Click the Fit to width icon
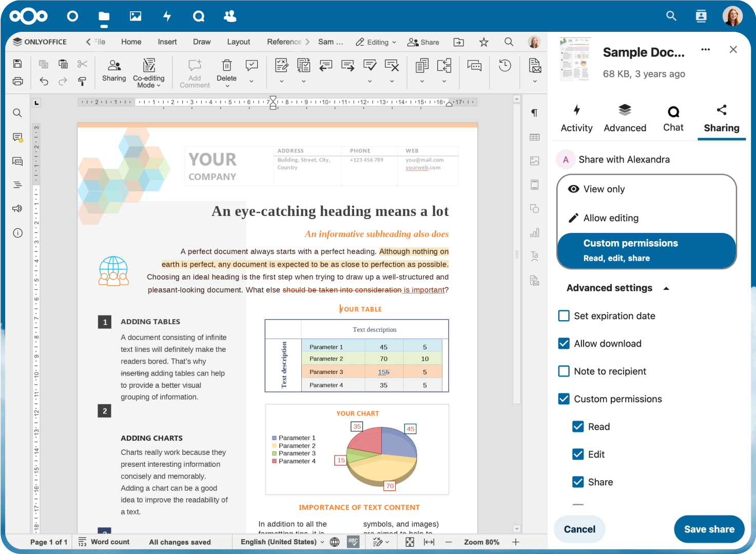This screenshot has width=756, height=554. (429, 542)
